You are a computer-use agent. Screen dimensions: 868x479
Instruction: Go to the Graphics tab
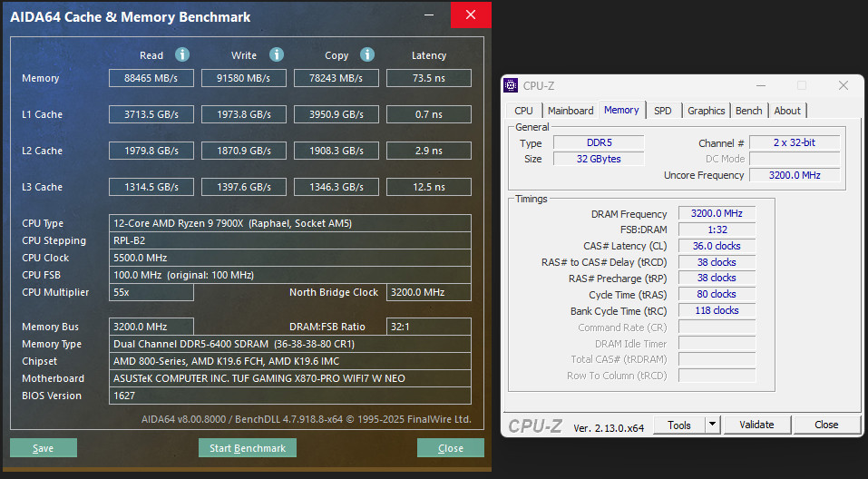click(x=706, y=111)
